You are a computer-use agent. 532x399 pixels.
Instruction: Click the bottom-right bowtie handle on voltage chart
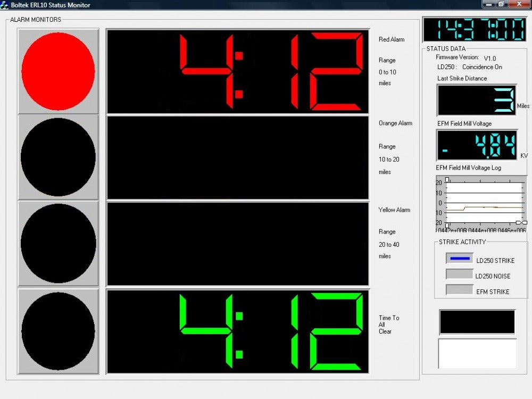[x=521, y=222]
